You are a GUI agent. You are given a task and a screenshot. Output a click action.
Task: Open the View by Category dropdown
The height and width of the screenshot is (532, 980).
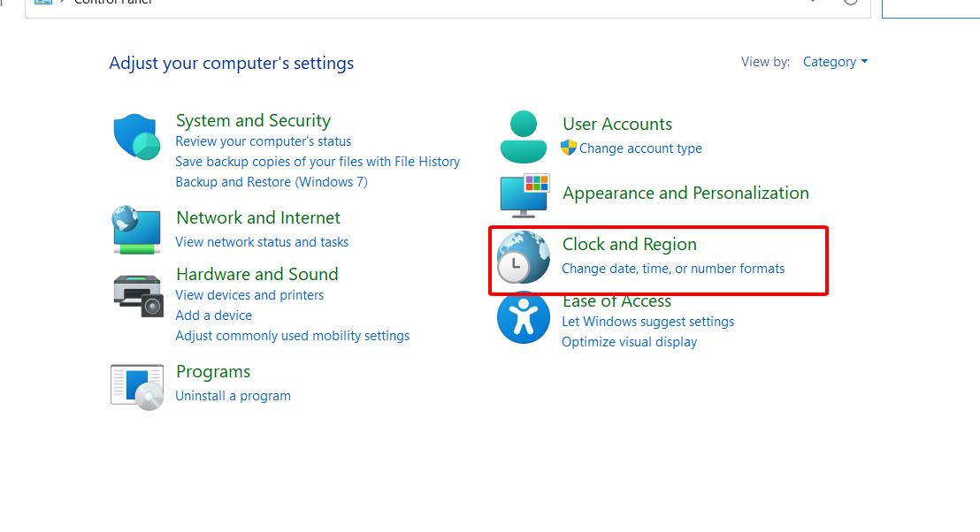click(x=835, y=62)
